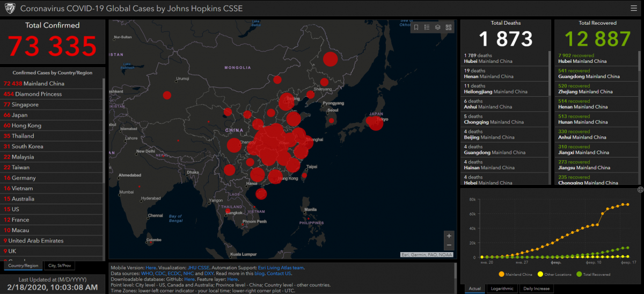Click Henan 19 deaths entry

pos(504,74)
